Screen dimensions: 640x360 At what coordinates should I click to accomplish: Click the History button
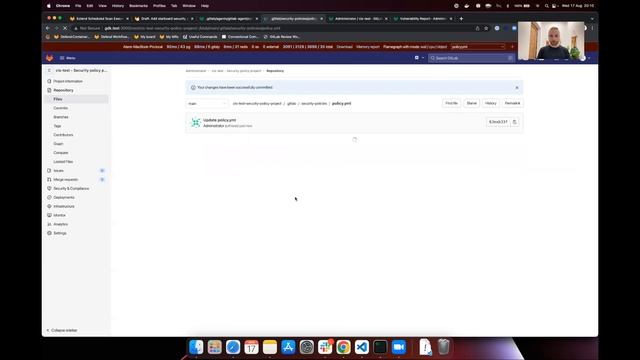point(491,103)
